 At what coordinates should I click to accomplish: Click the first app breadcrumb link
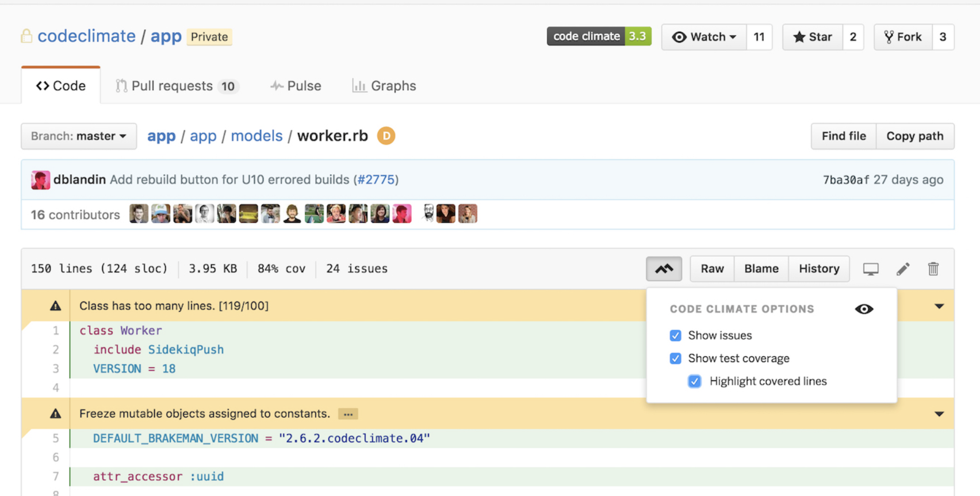[x=162, y=136]
